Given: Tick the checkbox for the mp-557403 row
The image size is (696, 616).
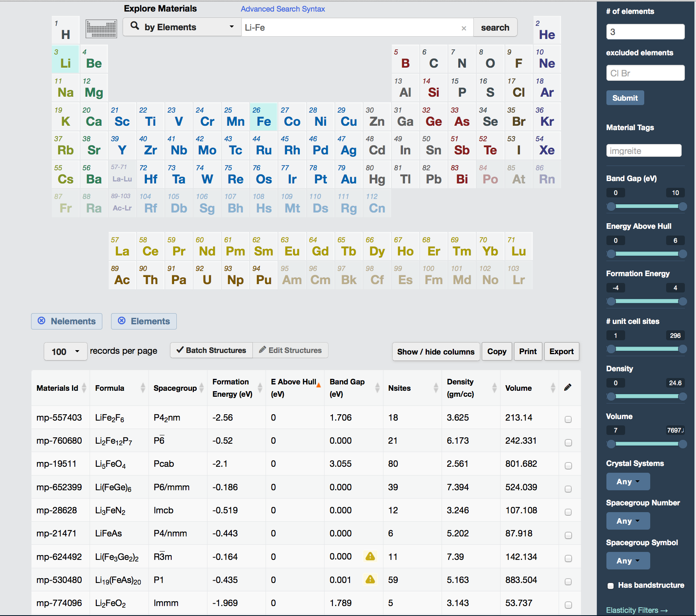Looking at the screenshot, I should pos(568,419).
